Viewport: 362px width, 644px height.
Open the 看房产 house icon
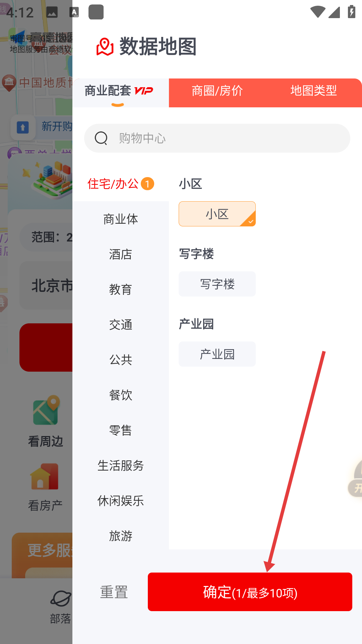pyautogui.click(x=44, y=476)
